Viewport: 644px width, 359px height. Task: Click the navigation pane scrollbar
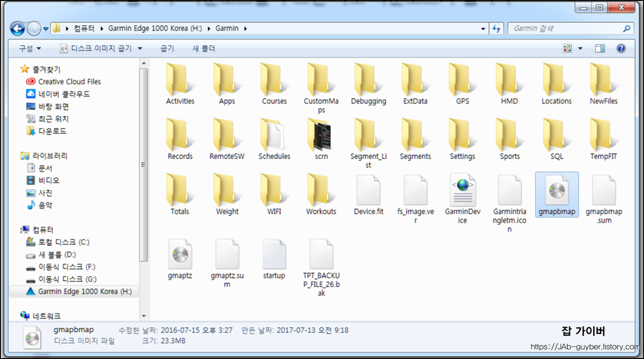144,165
